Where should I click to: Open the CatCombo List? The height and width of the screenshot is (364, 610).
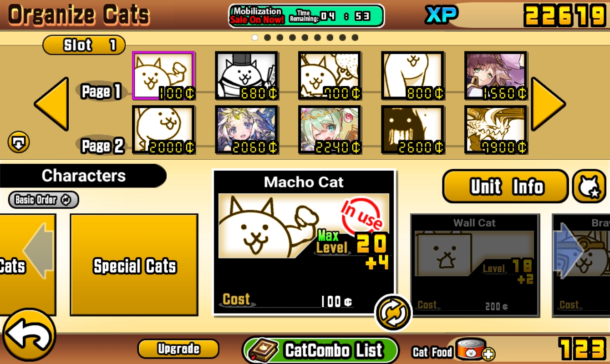click(x=320, y=350)
